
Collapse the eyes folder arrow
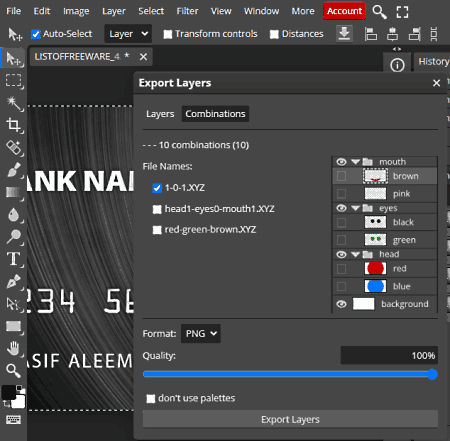[x=355, y=208]
